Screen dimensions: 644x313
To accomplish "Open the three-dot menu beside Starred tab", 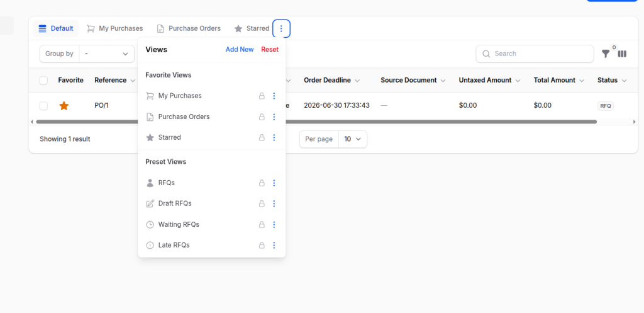I will coord(281,28).
